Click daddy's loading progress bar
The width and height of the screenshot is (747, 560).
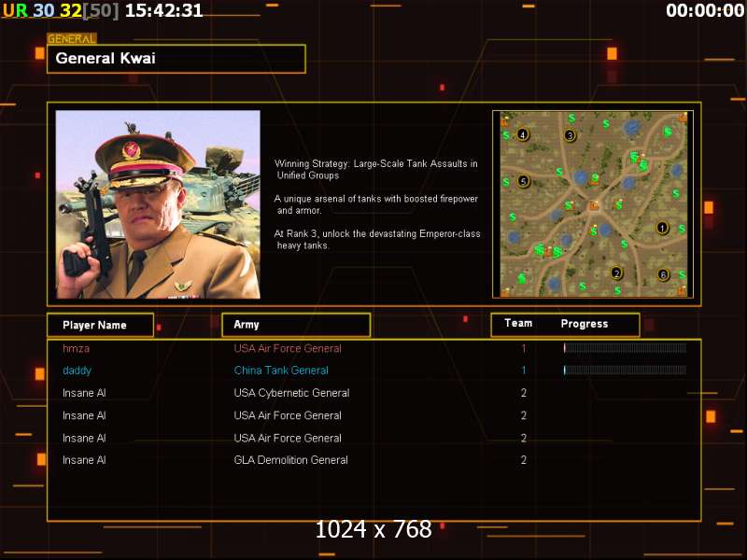(625, 370)
